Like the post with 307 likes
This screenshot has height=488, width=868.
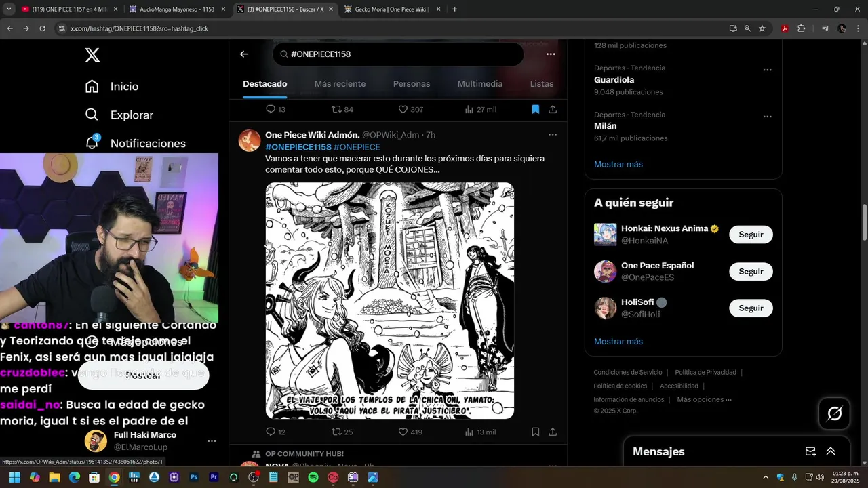[x=410, y=109]
